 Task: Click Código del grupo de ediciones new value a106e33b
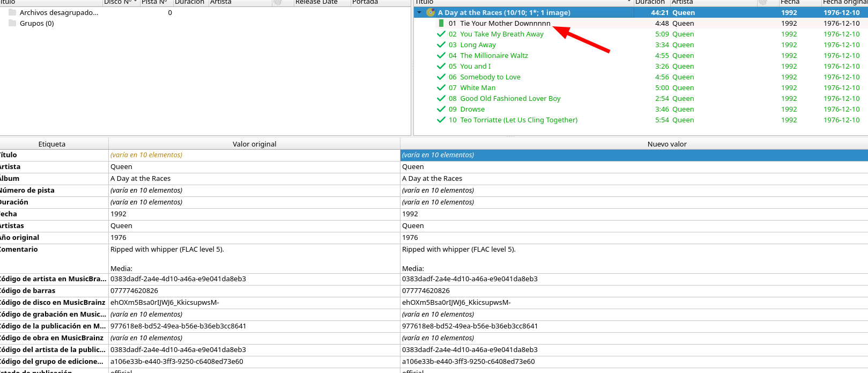(634, 362)
